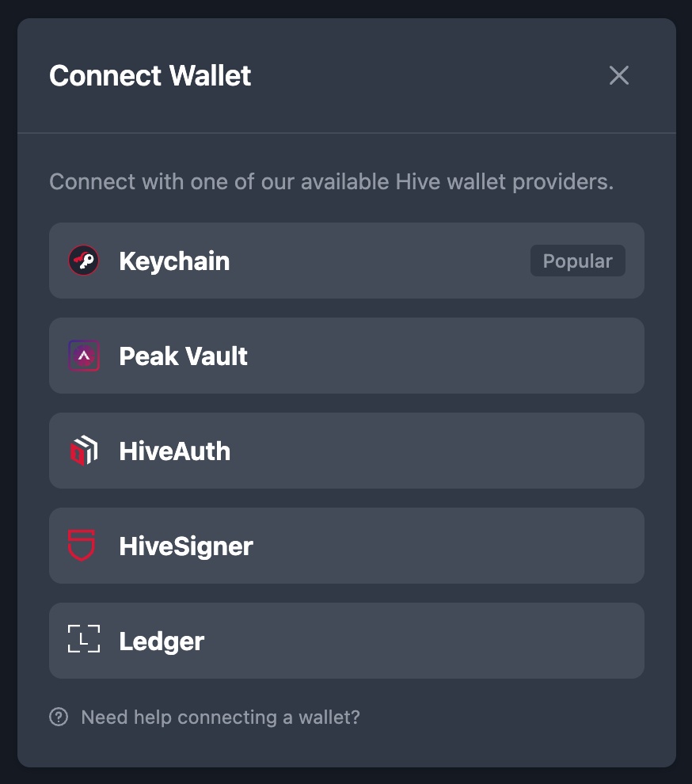Connect using the HiveAuth label
Viewport: 692px width, 784px height.
click(174, 451)
